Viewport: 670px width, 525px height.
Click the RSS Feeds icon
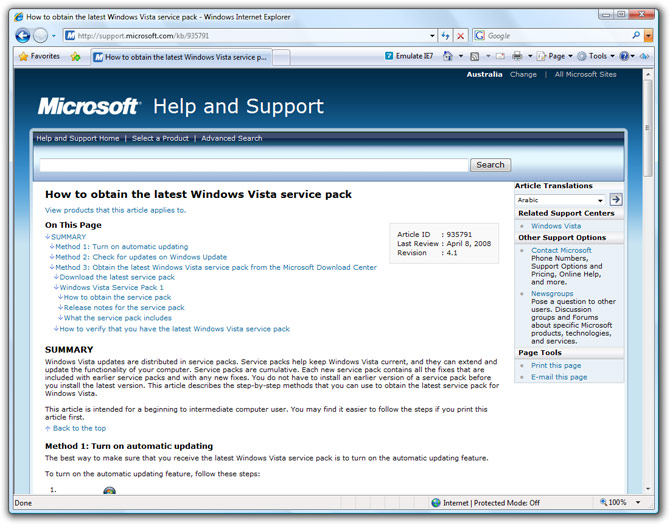point(475,56)
